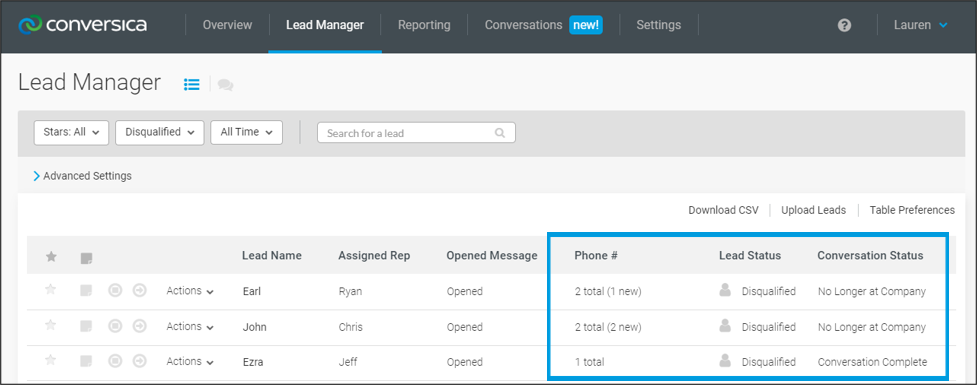Click stop icon in Earl's row

tap(115, 290)
